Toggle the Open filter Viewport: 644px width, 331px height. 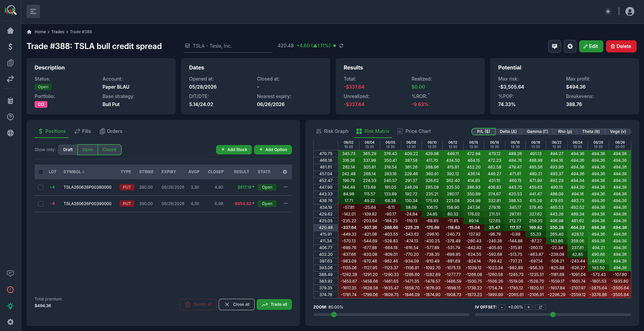click(87, 150)
